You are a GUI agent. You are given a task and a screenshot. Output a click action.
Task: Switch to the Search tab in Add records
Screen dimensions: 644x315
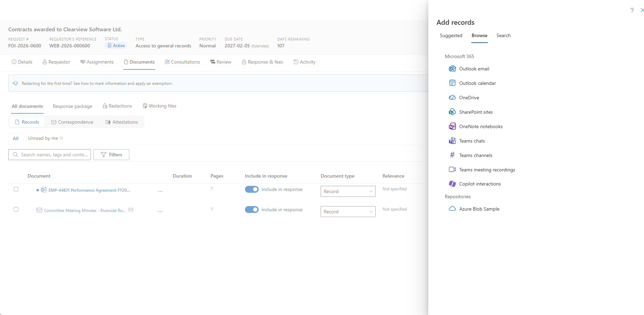[x=503, y=35]
